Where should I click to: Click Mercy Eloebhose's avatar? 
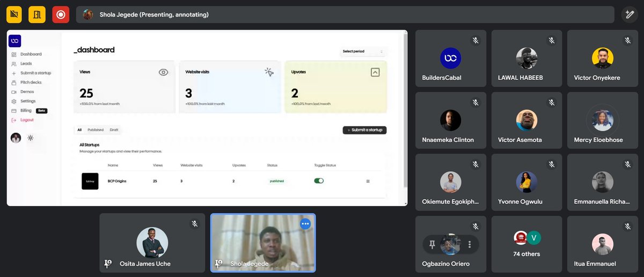point(603,120)
